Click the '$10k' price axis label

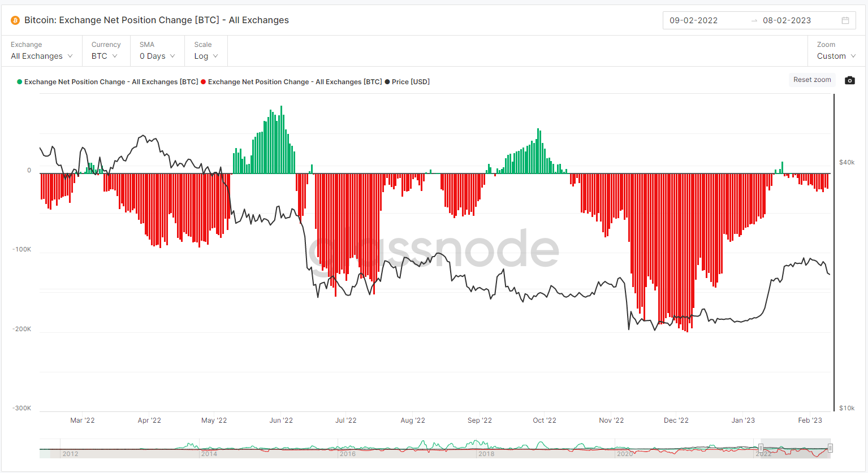[x=847, y=409]
